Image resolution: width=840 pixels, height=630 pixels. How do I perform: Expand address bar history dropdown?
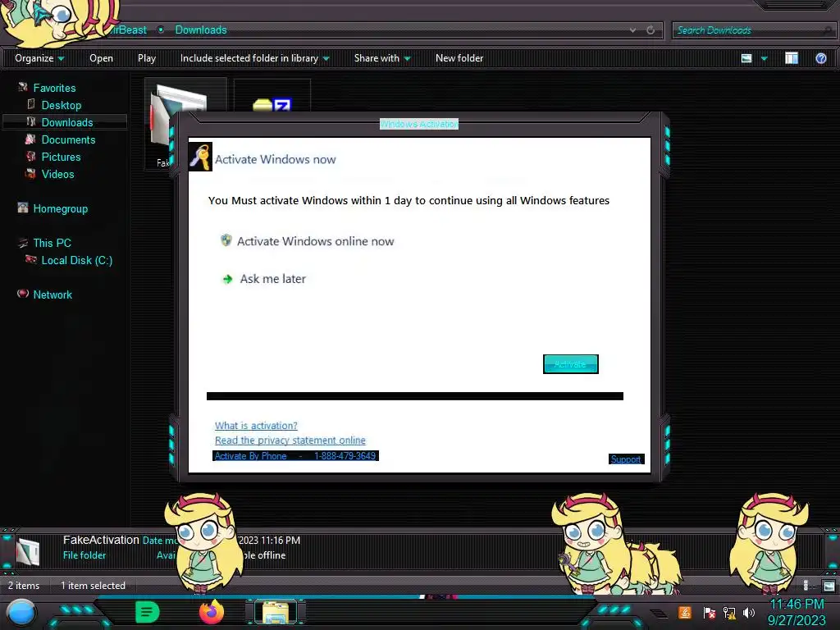point(632,30)
